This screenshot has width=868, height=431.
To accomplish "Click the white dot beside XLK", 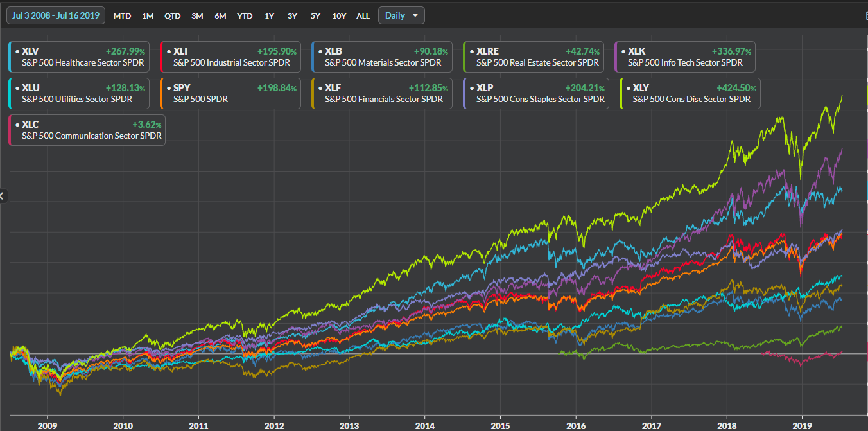I will click(623, 51).
